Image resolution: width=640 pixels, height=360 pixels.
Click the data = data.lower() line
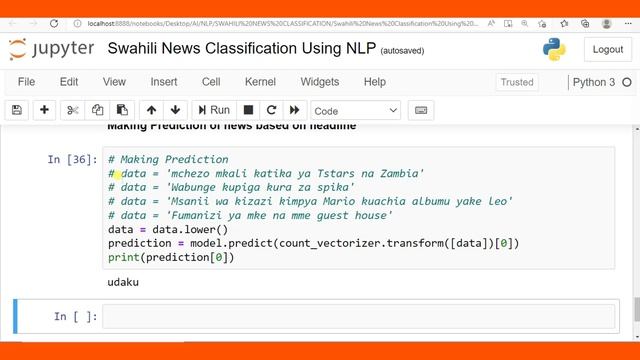168,229
